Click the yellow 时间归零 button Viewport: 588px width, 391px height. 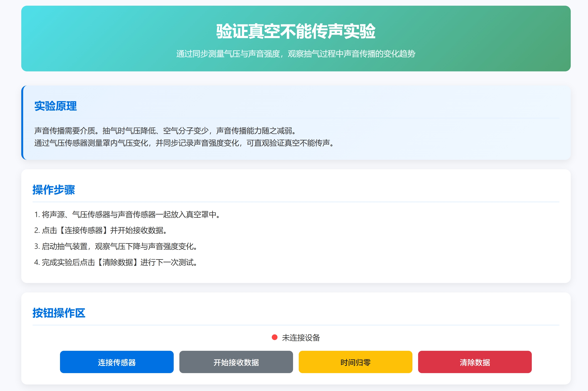point(355,362)
